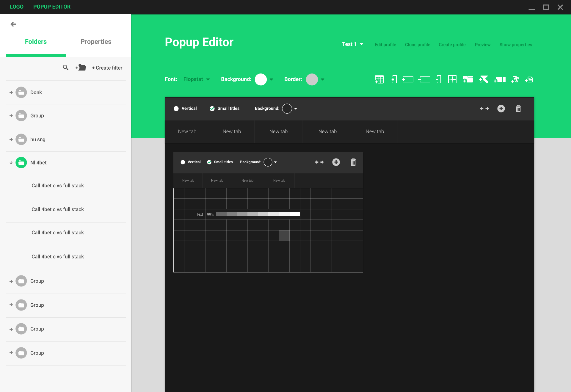Select the first New tab
Image resolution: width=571 pixels, height=392 pixels.
pos(187,131)
